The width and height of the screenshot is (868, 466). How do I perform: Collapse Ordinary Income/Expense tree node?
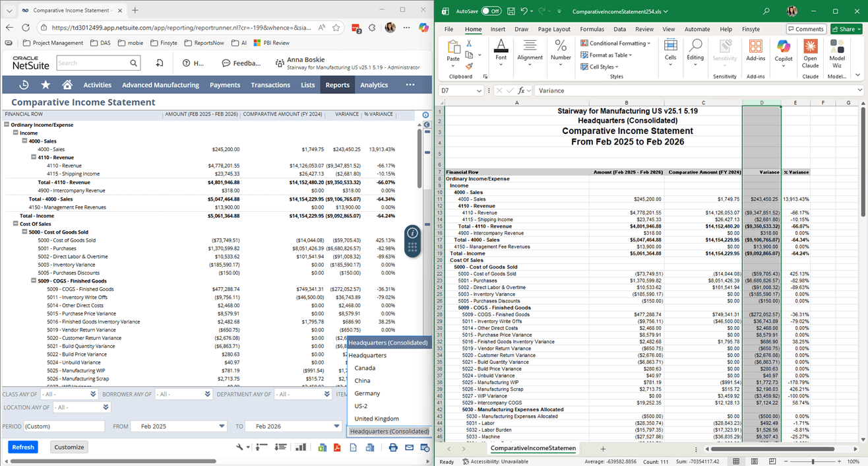click(7, 124)
